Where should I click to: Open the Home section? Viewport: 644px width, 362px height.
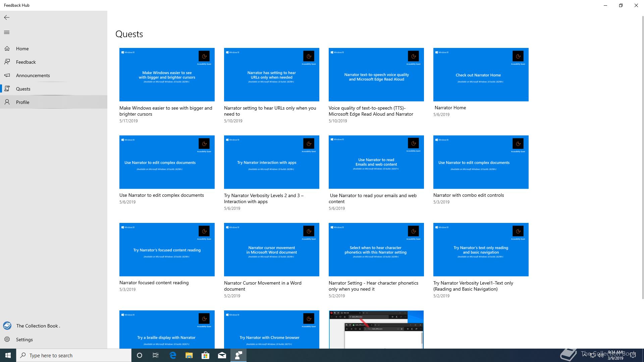54,49
